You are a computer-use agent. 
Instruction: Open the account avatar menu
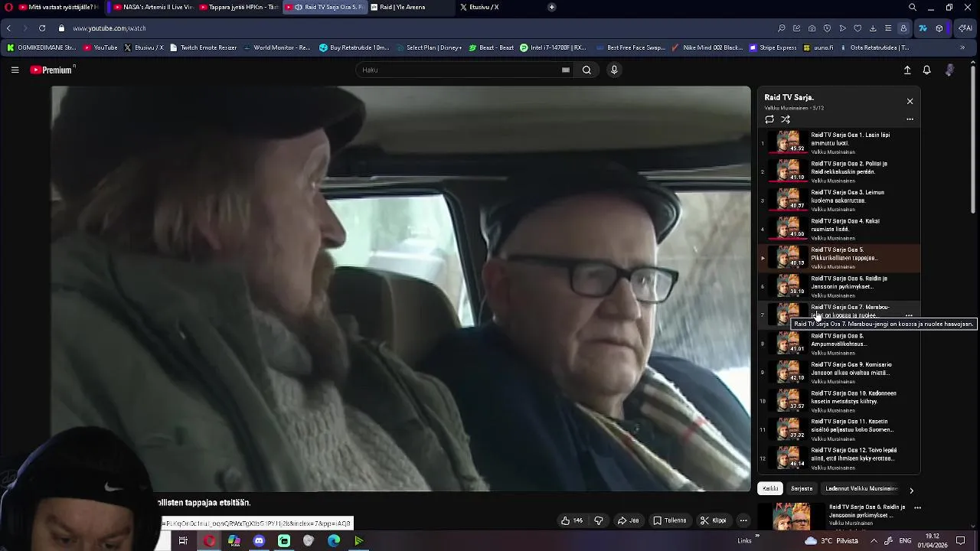tap(950, 70)
